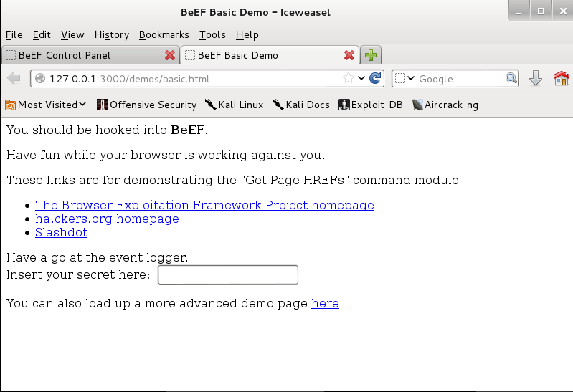
Task: Click the text "You should be hooked into BeEF."
Action: (x=107, y=130)
